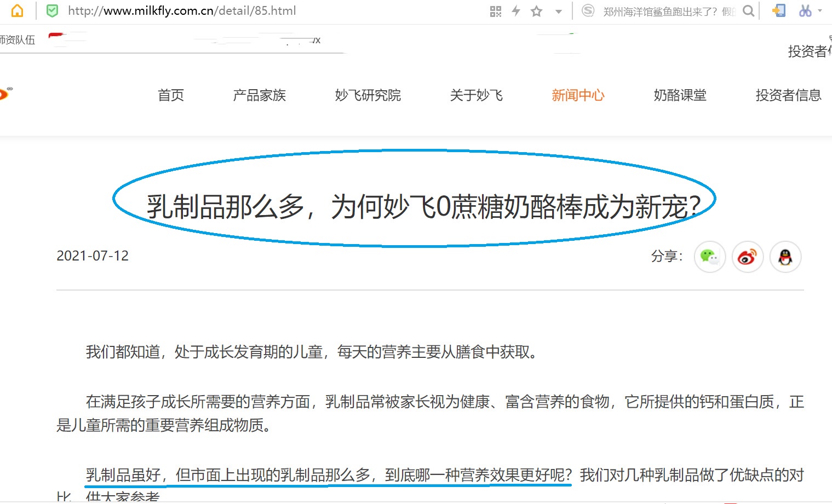Share the article via the QQ penguin icon
This screenshot has width=832, height=504.
tap(785, 257)
